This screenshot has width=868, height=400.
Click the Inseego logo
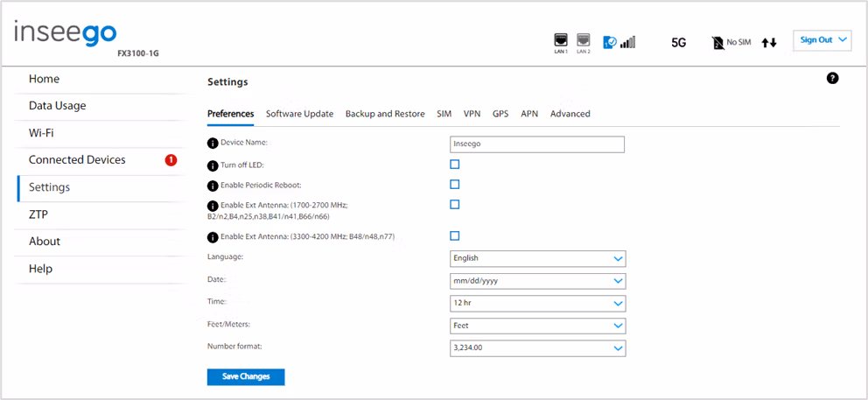[x=66, y=33]
